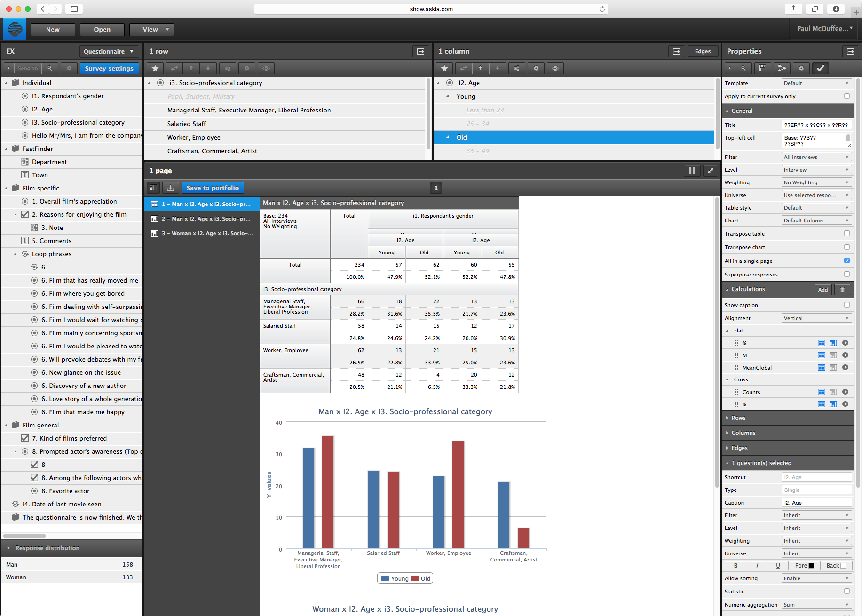This screenshot has height=616, width=862.
Task: Click the Survey settings button
Action: coord(109,68)
